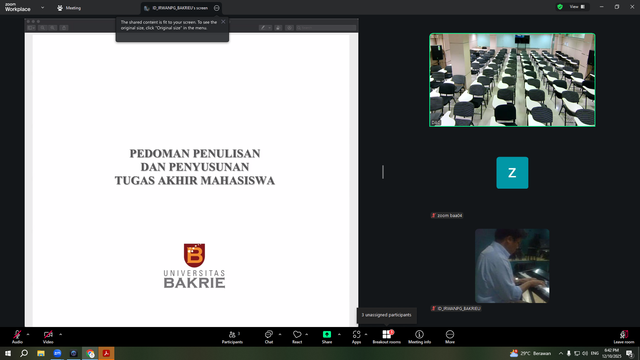Open the View layout menu
The height and width of the screenshot is (360, 640).
point(578,7)
